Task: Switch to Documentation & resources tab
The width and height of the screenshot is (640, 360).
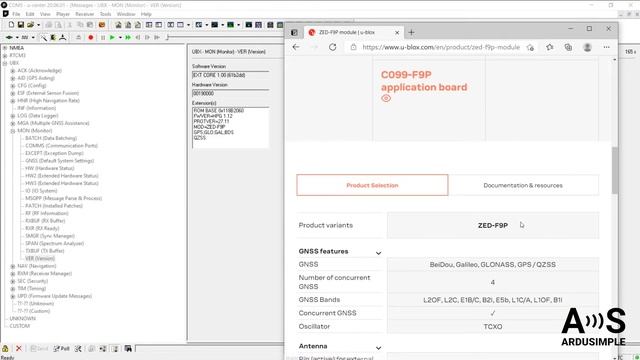Action: point(523,185)
